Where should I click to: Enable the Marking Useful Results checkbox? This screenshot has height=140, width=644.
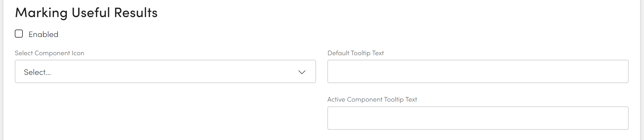coord(19,34)
